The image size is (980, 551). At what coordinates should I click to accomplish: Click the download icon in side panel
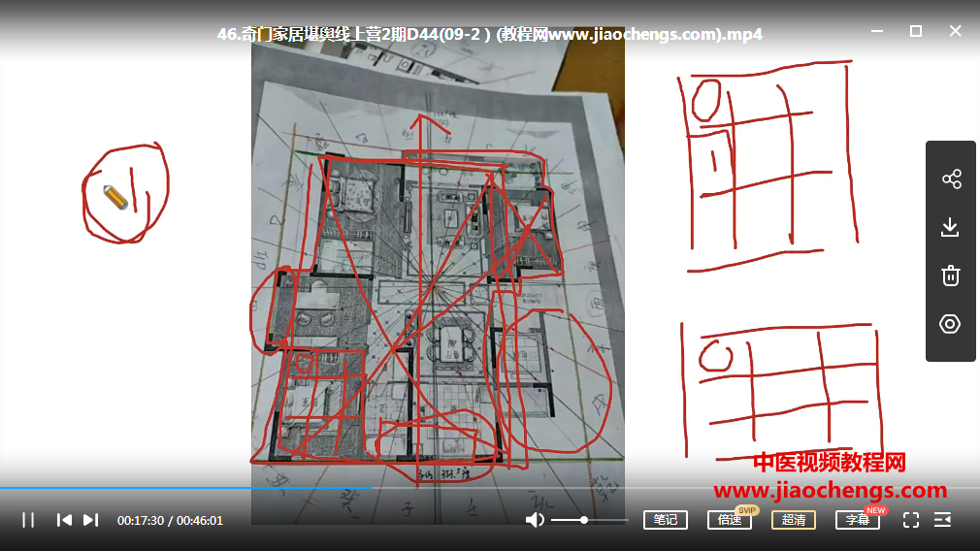pyautogui.click(x=950, y=227)
